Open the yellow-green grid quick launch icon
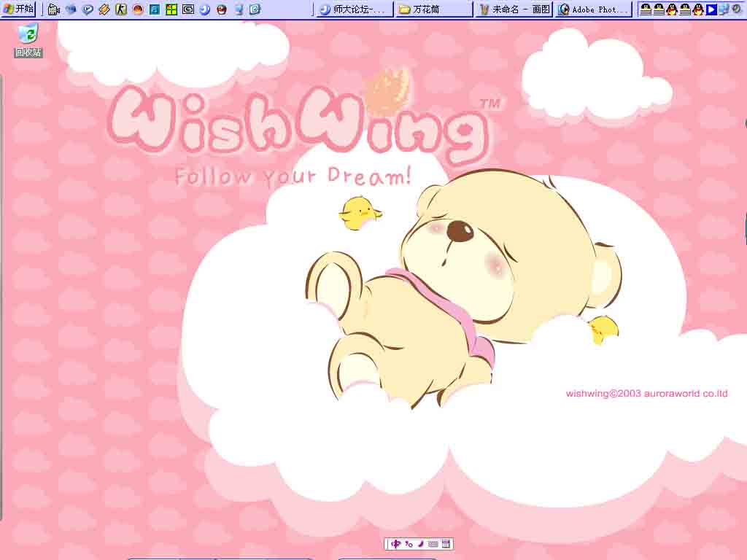 [x=171, y=9]
